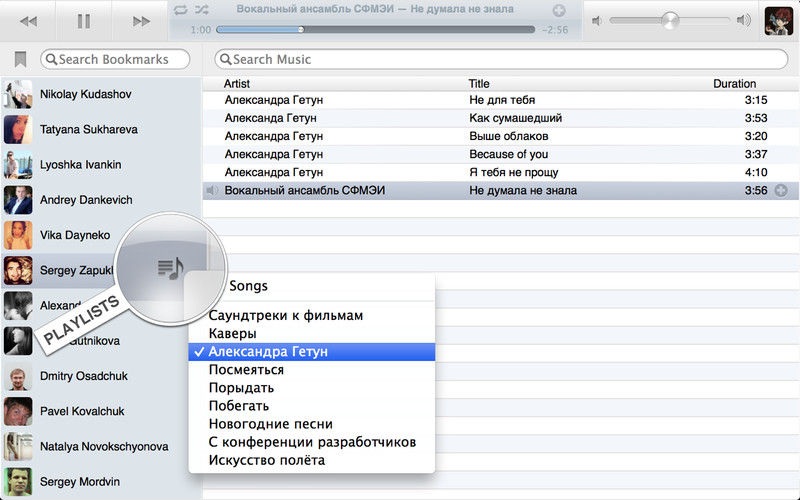Select the song Выше облаков

tap(501, 136)
